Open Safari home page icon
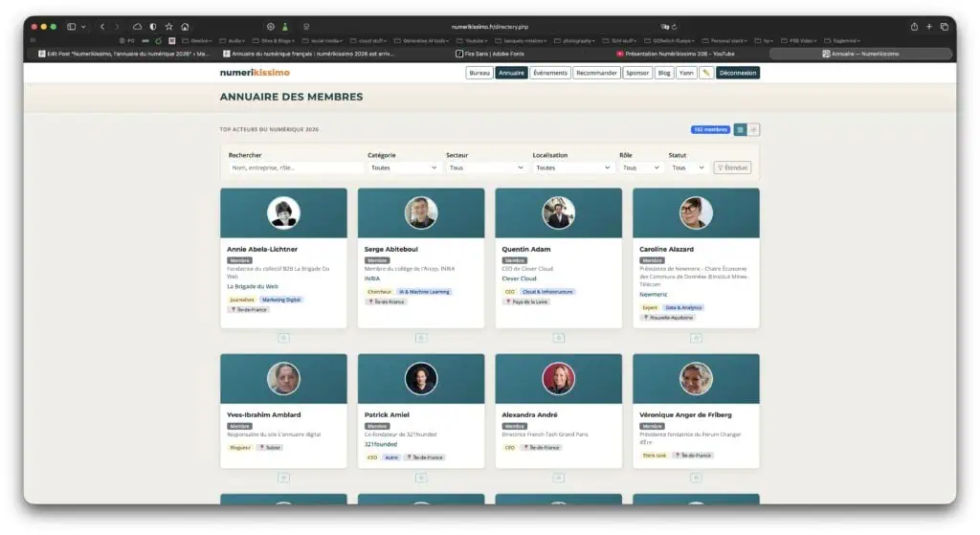The image size is (980, 535). click(185, 27)
